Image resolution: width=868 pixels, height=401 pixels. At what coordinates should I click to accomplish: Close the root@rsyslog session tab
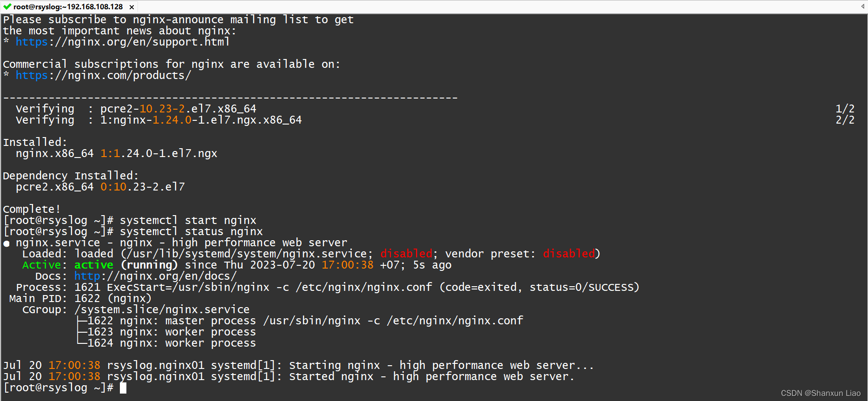(x=132, y=7)
